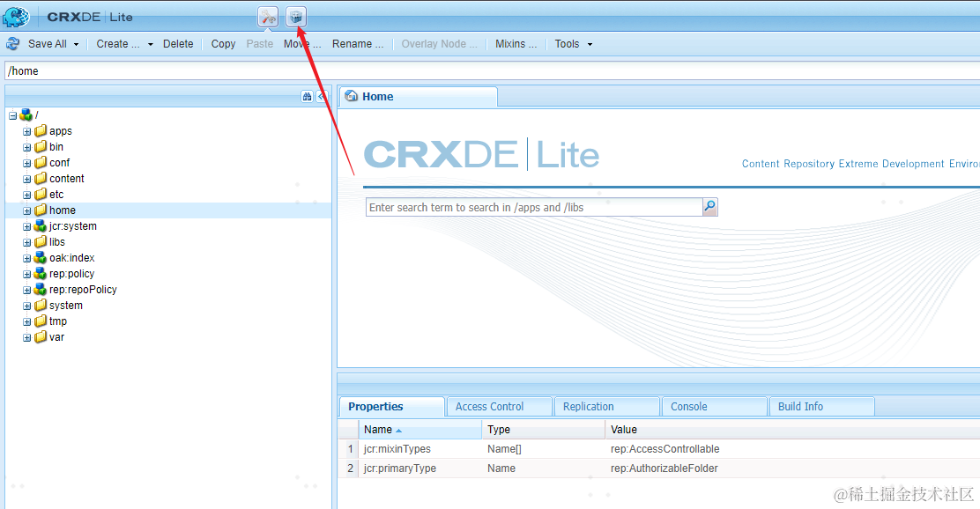Click the Move toolbar button

pyautogui.click(x=302, y=44)
